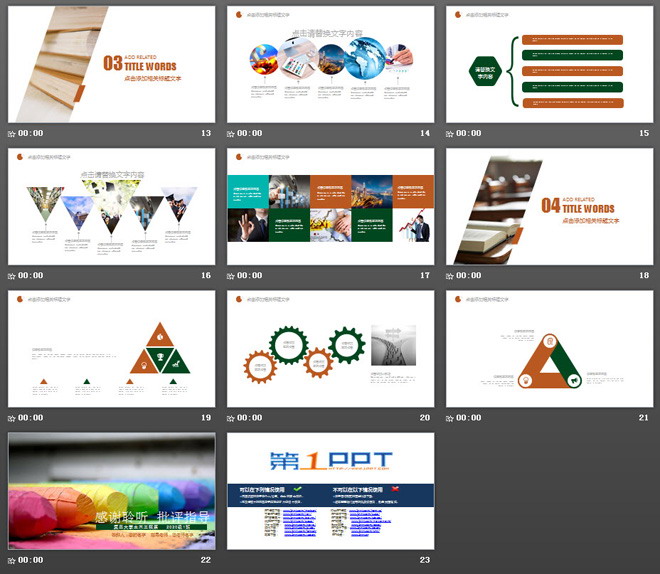The height and width of the screenshot is (574, 660).
Task: Click the 00:00 timing under slide 16
Action: 31,276
